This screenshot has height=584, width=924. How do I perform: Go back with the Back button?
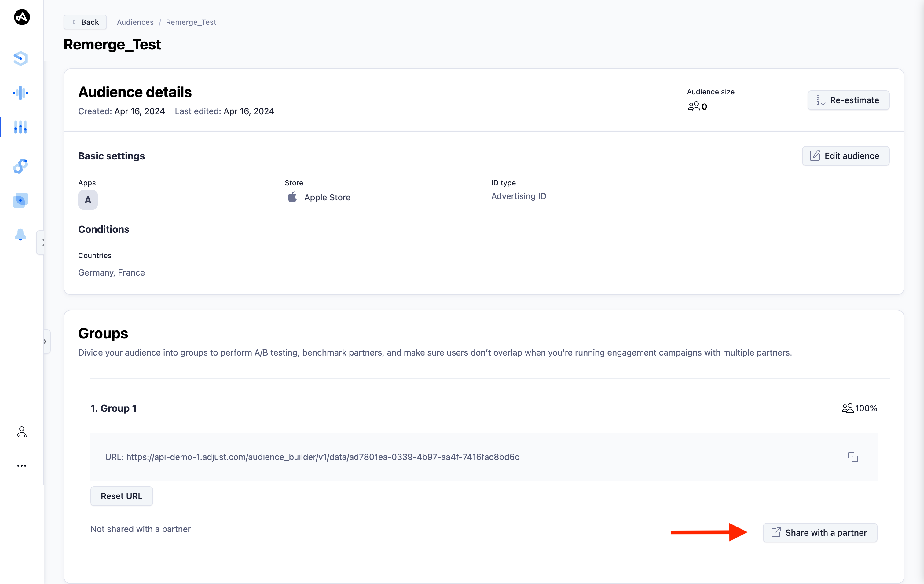(x=85, y=22)
